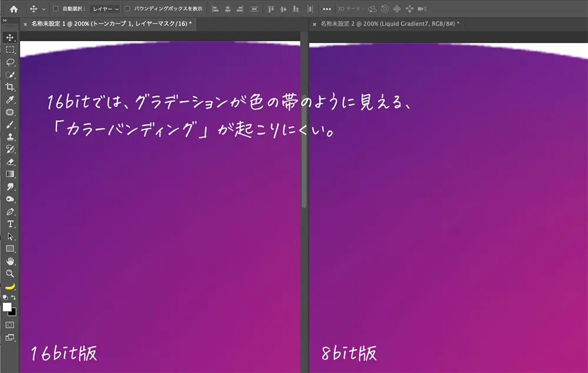The height and width of the screenshot is (373, 588).
Task: Align top edges in options bar
Action: 270,9
